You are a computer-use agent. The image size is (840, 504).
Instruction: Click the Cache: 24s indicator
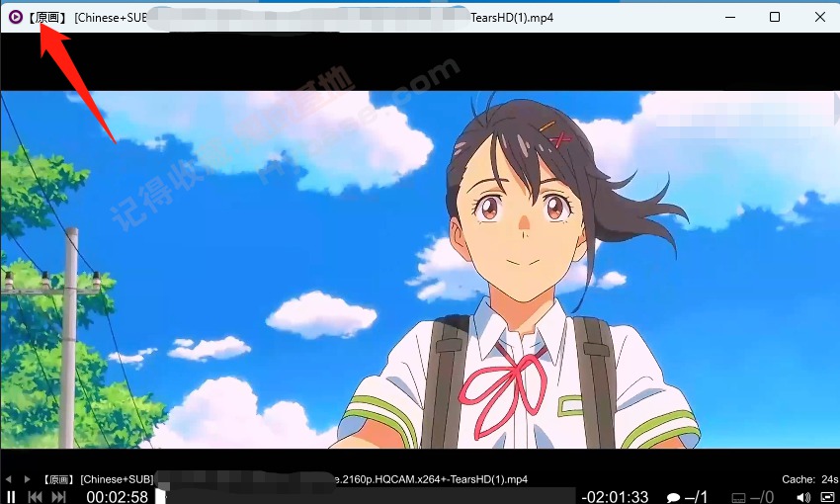click(810, 479)
